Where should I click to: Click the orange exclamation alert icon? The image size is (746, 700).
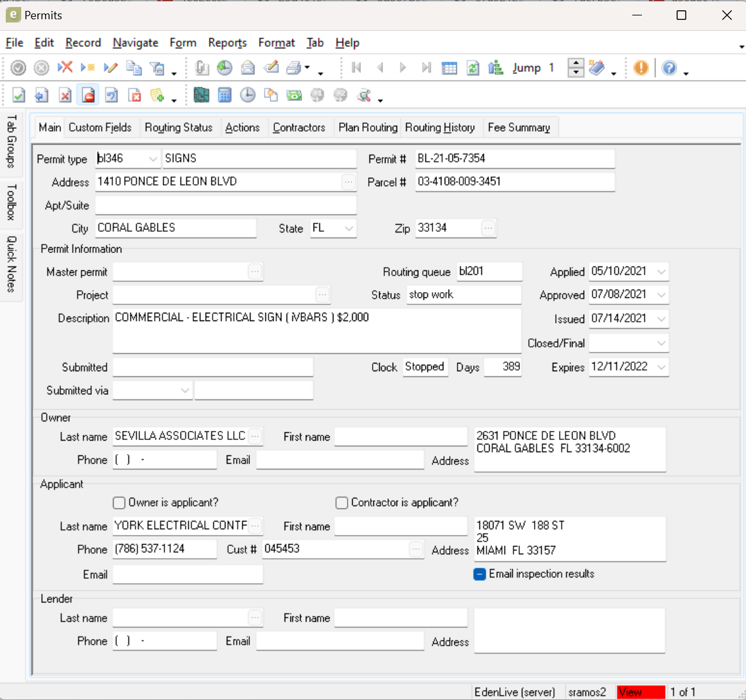641,68
